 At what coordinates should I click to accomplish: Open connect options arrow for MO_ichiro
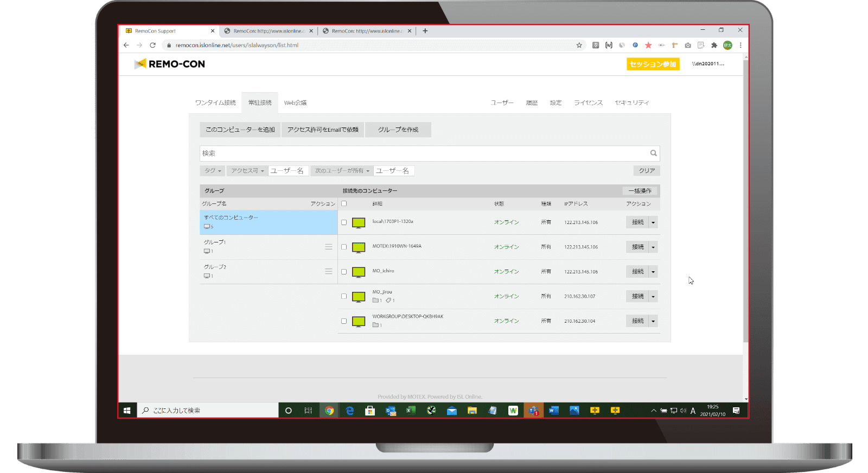pyautogui.click(x=653, y=272)
